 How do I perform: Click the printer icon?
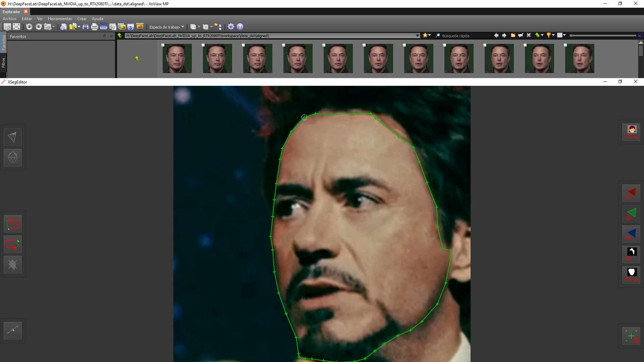95,27
